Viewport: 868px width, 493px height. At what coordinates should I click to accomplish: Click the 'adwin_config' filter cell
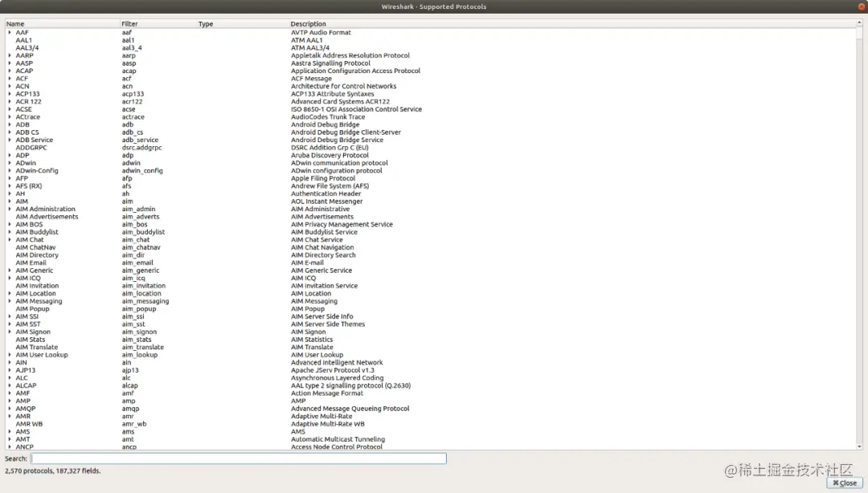pos(142,171)
